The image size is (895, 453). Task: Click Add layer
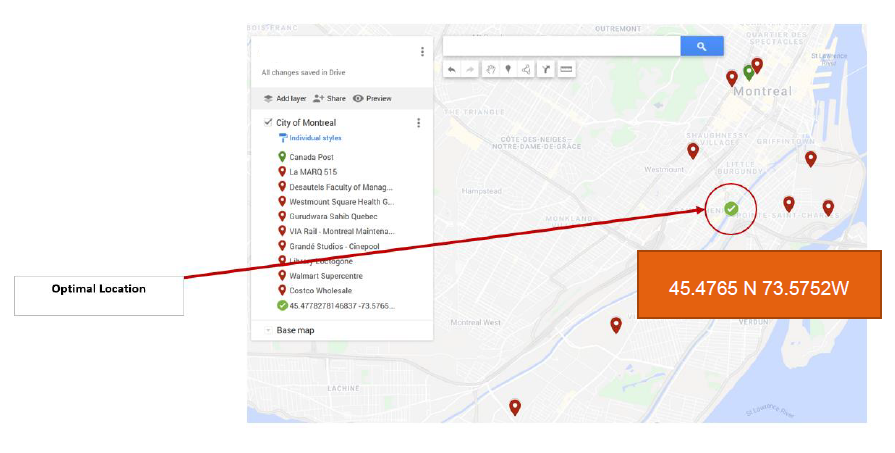285,99
